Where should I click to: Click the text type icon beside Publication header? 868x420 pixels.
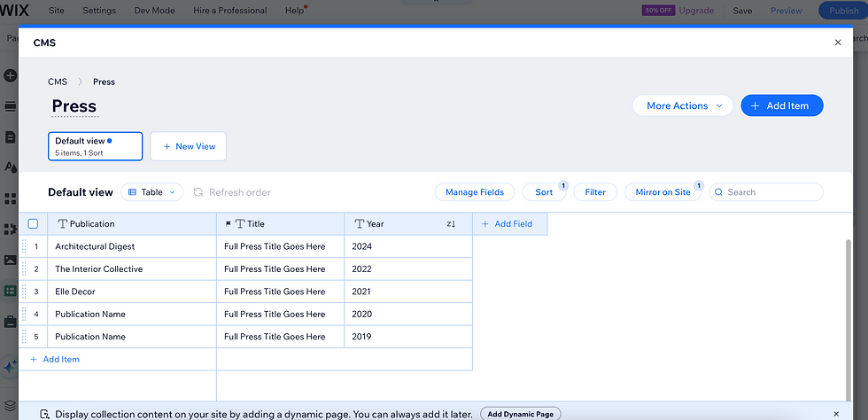[63, 224]
